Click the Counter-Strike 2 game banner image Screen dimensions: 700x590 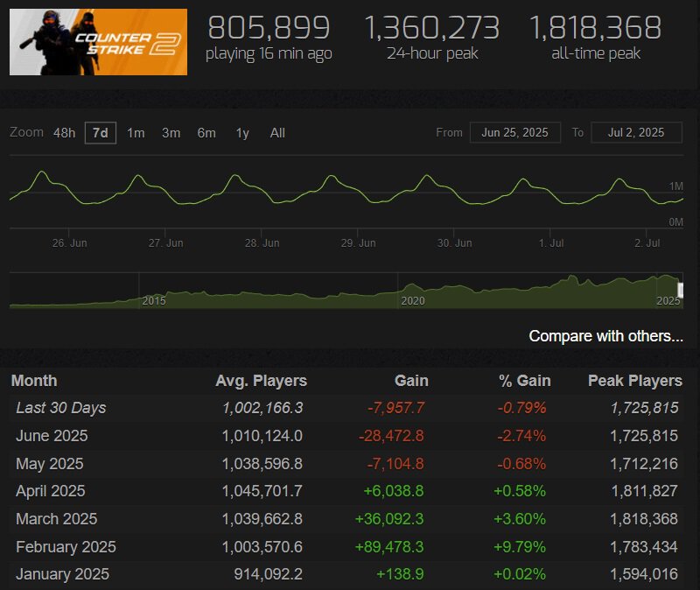[x=98, y=42]
